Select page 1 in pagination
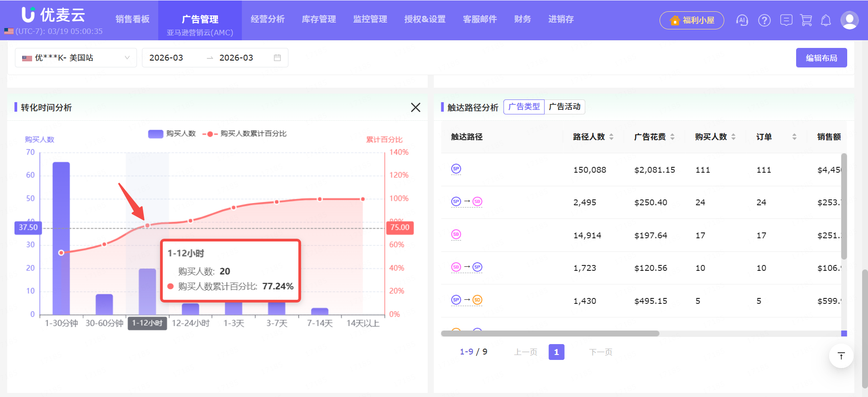 click(557, 352)
